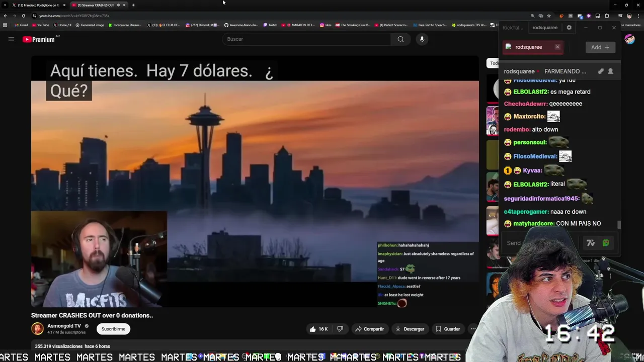Open the Chrome three-dot menu
The image size is (644, 362).
point(639,16)
